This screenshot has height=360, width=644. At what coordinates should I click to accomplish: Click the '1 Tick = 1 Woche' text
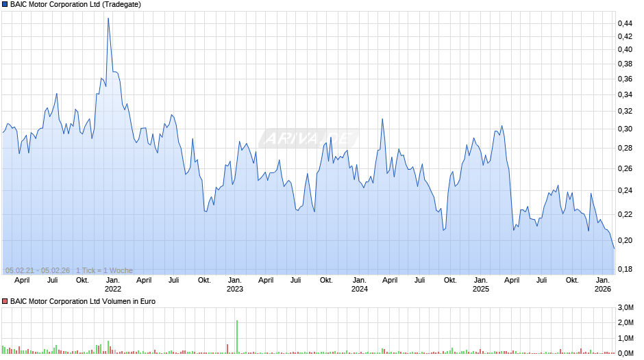point(104,270)
